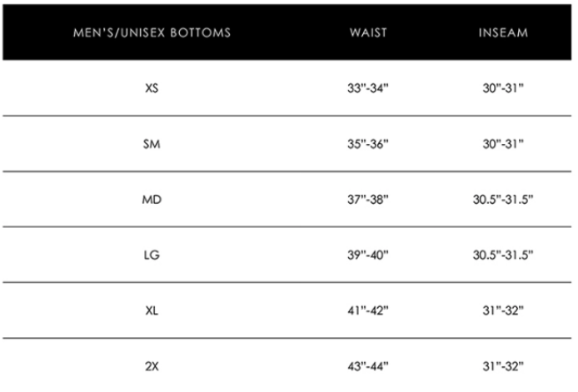This screenshot has height=392, width=578.
Task: Click the 43"-44" waist value
Action: pos(368,366)
